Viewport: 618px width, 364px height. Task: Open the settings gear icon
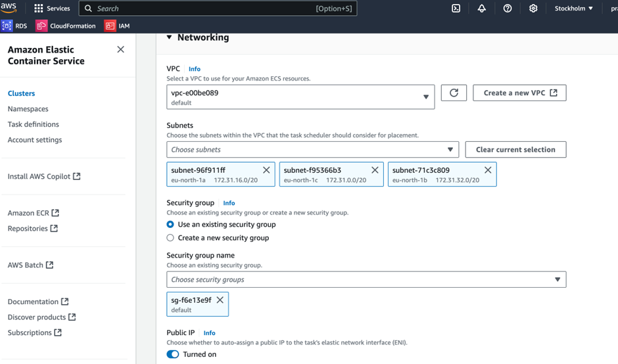(533, 9)
